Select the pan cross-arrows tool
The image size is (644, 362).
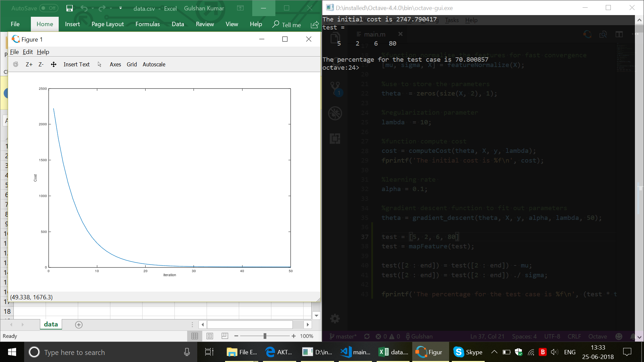[54, 64]
